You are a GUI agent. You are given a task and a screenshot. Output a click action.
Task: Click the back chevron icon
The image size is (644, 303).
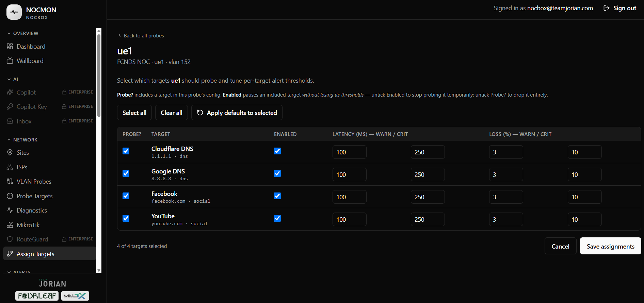tap(119, 35)
